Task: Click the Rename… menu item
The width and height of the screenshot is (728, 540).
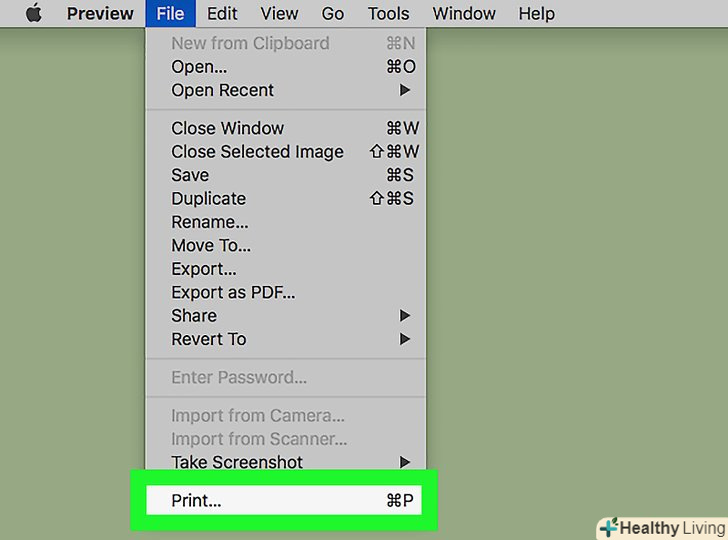Action: pyautogui.click(x=210, y=222)
